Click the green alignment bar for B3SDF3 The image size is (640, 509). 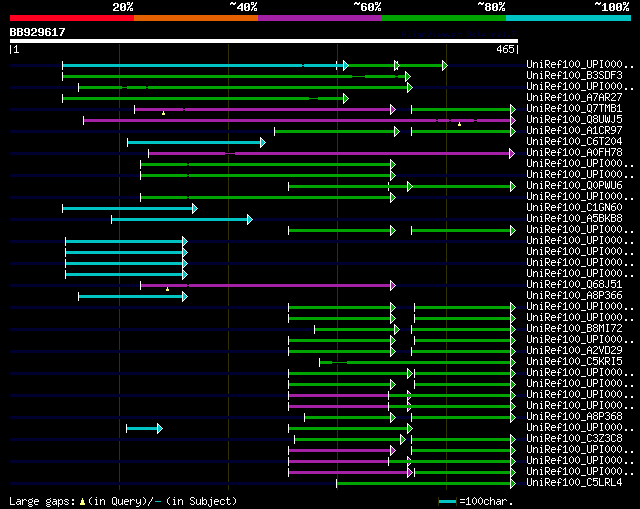click(x=236, y=76)
